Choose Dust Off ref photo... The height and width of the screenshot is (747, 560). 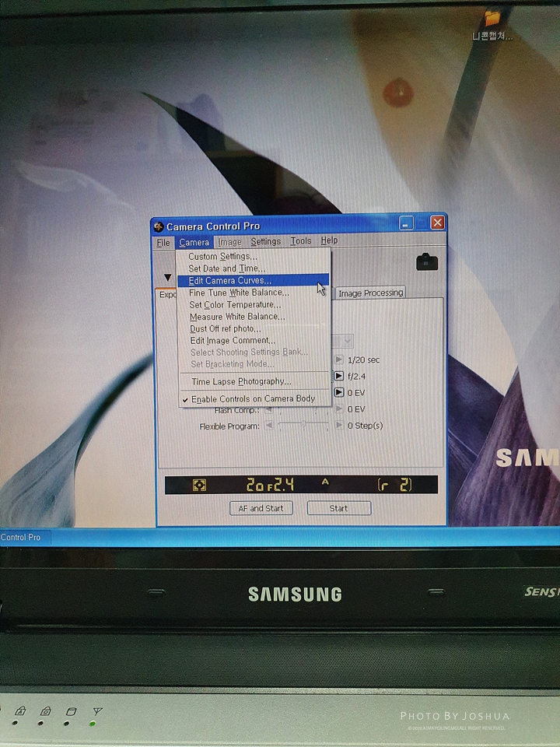(x=254, y=328)
